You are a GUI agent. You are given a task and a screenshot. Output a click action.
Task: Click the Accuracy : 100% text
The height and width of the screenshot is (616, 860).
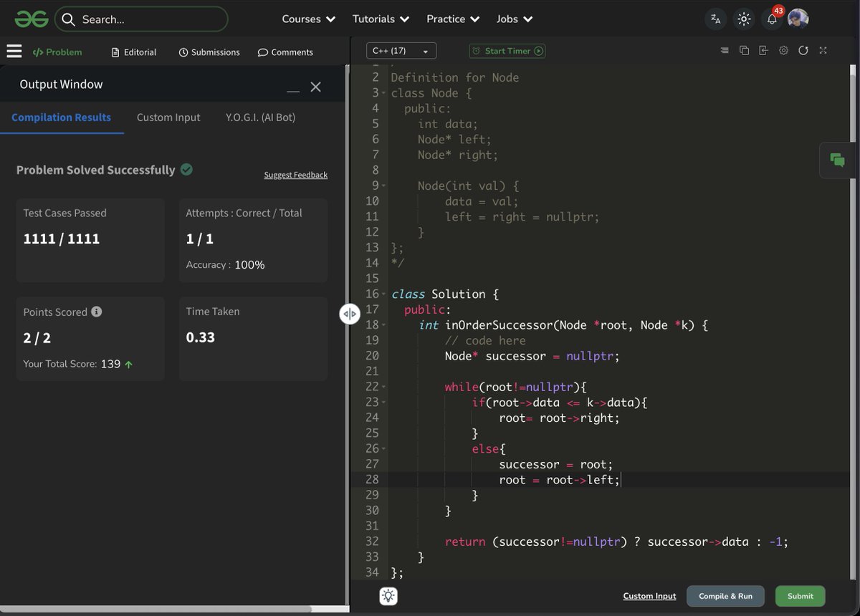point(225,264)
